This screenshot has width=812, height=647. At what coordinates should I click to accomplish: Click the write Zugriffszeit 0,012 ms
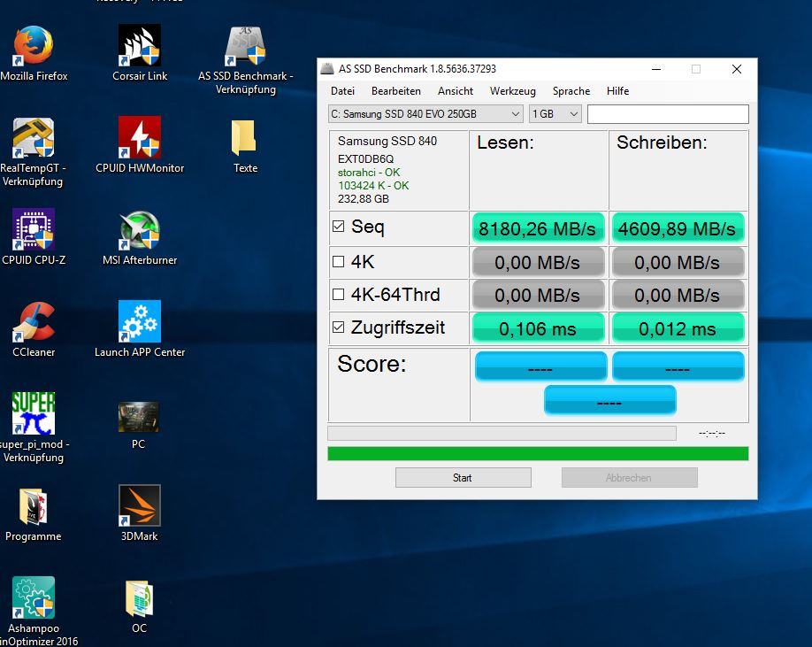(678, 328)
